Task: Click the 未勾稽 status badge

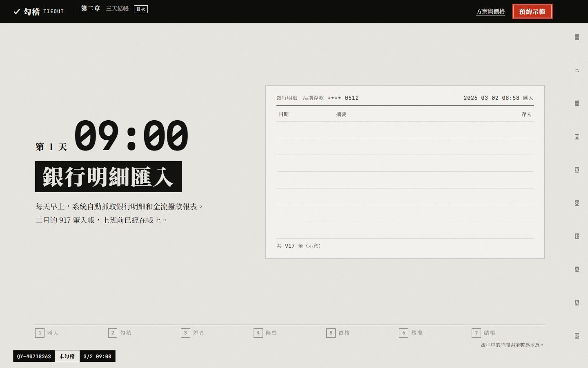Action: tap(67, 356)
